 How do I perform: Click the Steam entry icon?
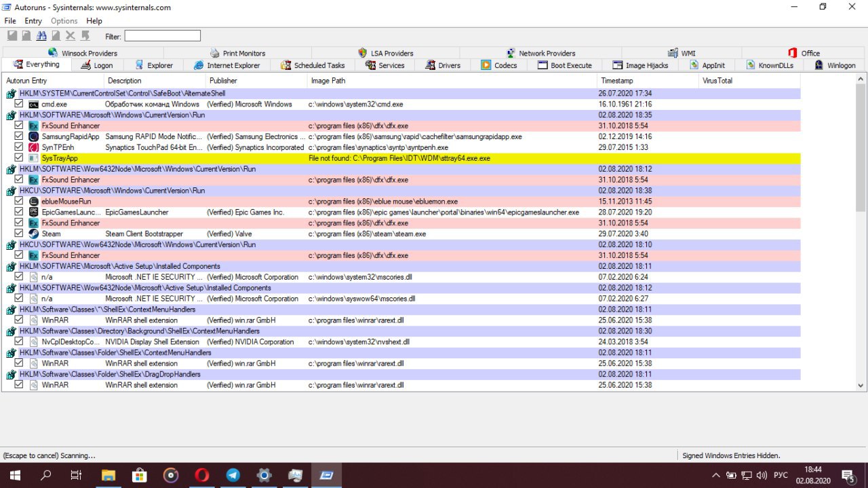click(x=34, y=233)
